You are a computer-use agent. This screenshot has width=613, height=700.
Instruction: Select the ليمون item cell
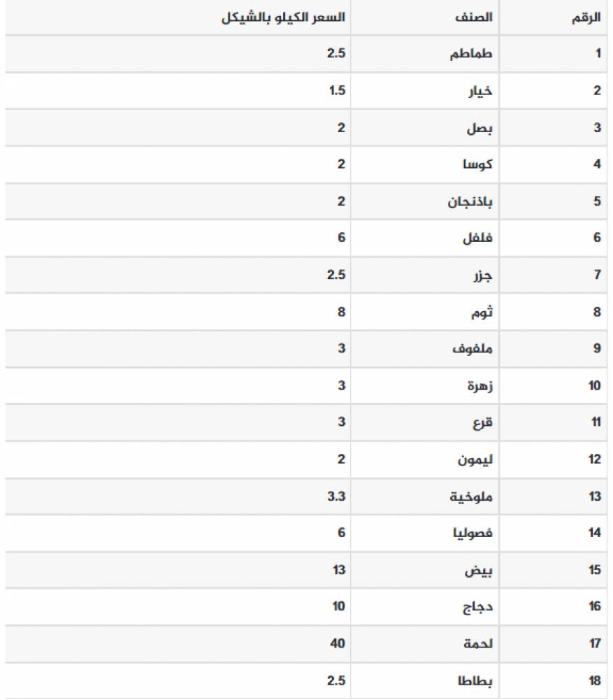(475, 459)
